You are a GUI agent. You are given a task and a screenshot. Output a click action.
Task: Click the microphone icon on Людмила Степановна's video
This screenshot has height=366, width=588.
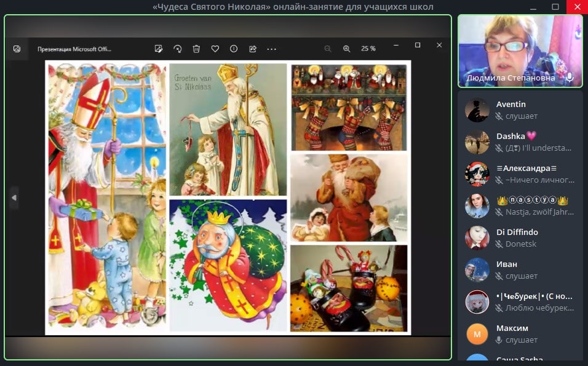tap(570, 78)
